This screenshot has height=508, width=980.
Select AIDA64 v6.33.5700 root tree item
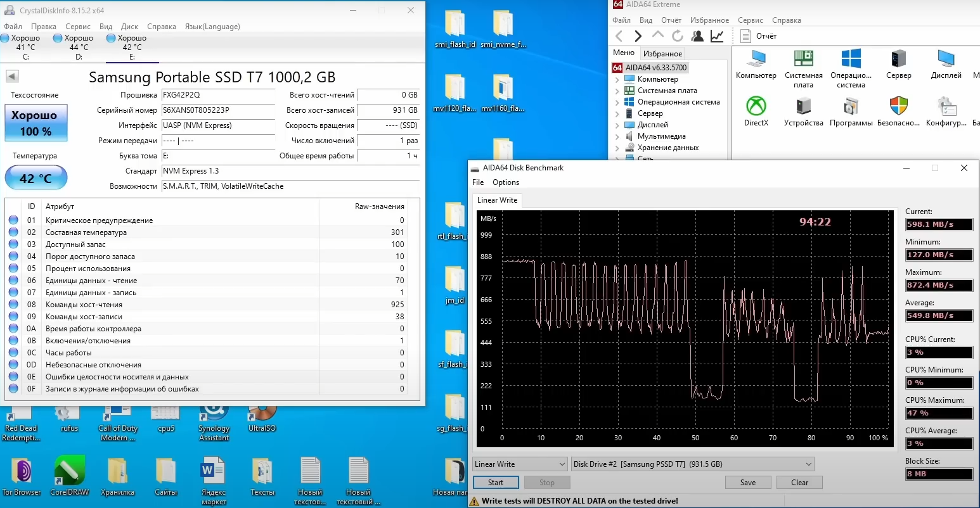pyautogui.click(x=649, y=68)
